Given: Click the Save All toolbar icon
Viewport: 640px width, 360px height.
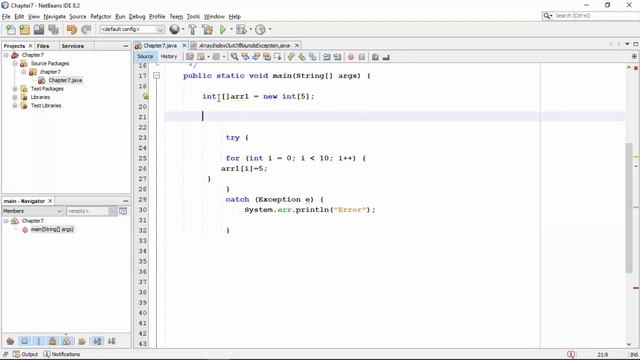Looking at the screenshot, I should 53,29.
